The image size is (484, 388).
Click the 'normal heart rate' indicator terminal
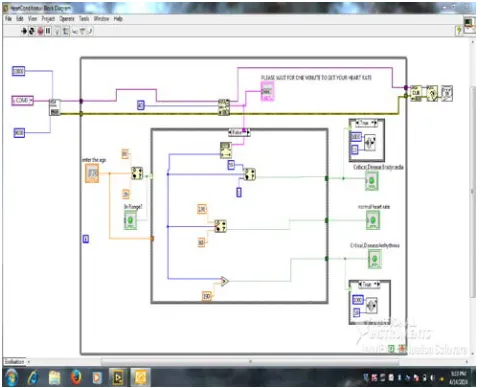(x=373, y=221)
